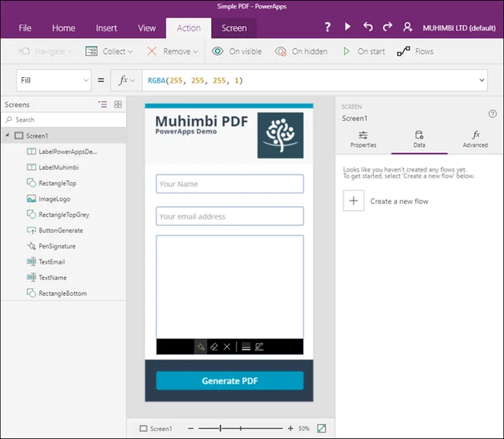
Task: Select eraser tool in signature toolbar
Action: tap(213, 346)
